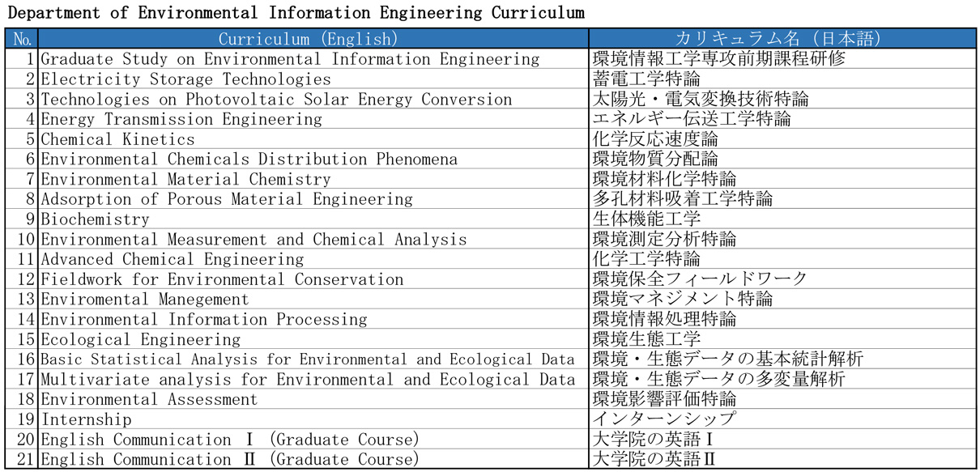Select the 'Fieldwork for Environmental Conservation' cell

313,280
